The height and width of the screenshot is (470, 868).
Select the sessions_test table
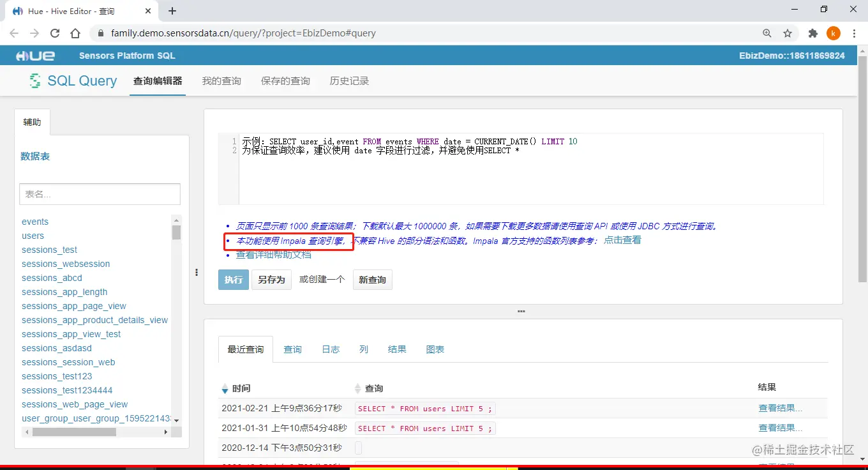(50, 250)
